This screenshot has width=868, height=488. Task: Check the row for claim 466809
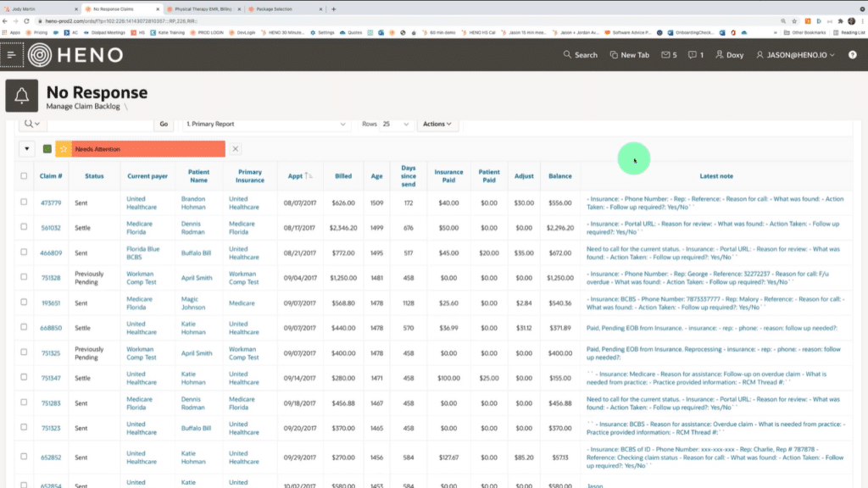point(24,252)
